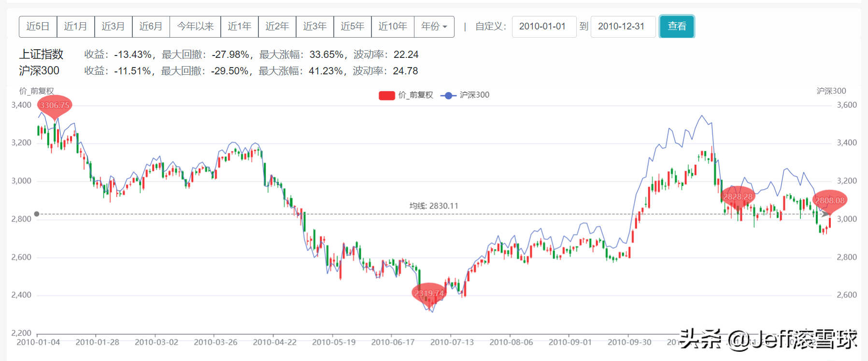Screen dimensions: 868x361
Task: Select the 近6月 range
Action: point(151,27)
